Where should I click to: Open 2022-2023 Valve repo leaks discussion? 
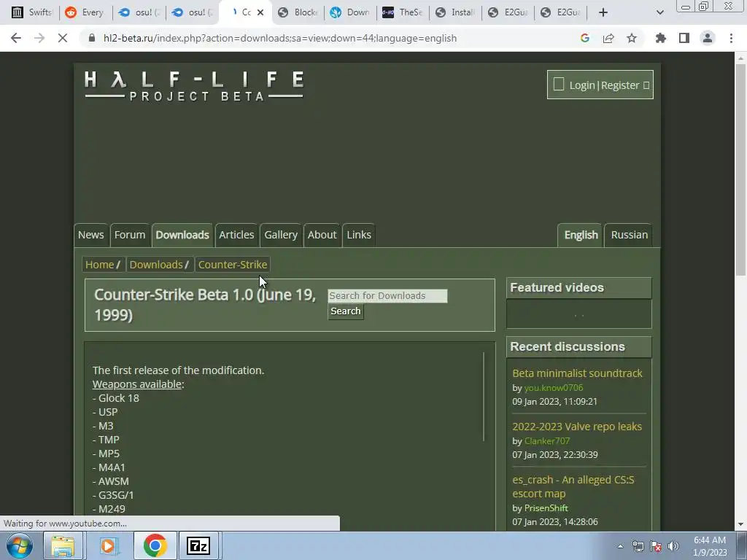click(577, 427)
